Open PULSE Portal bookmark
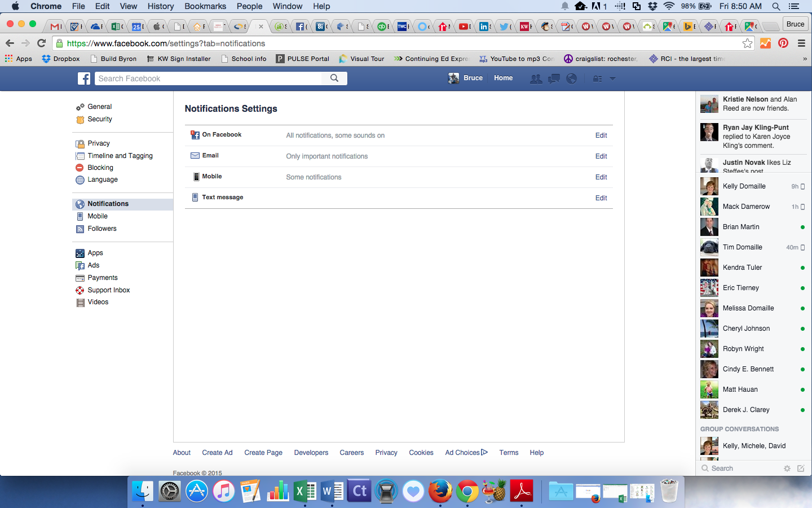This screenshot has width=812, height=508. click(x=303, y=59)
